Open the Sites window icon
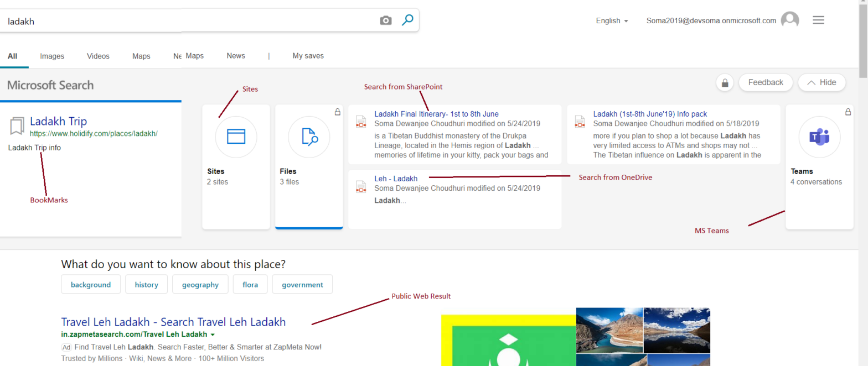868x366 pixels. click(236, 137)
